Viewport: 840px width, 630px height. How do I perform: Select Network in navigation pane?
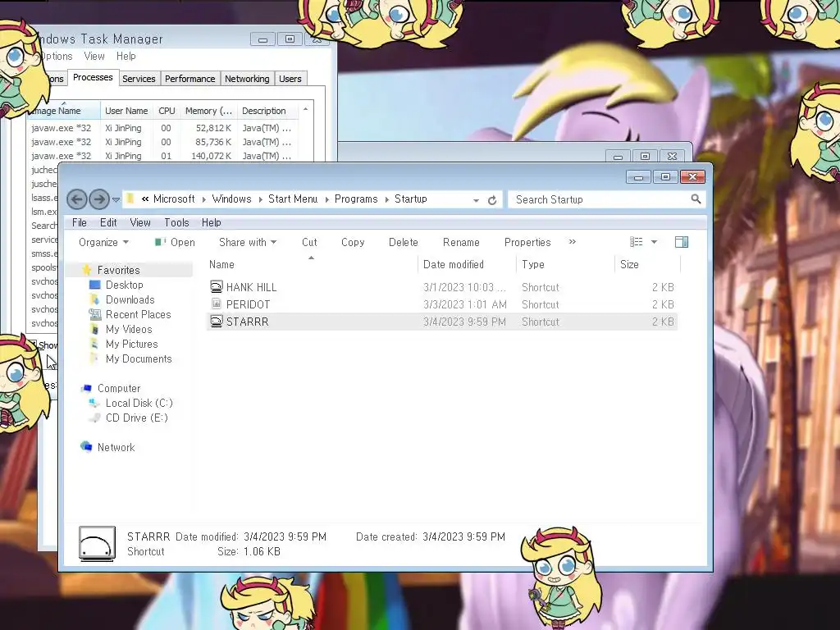click(x=116, y=447)
